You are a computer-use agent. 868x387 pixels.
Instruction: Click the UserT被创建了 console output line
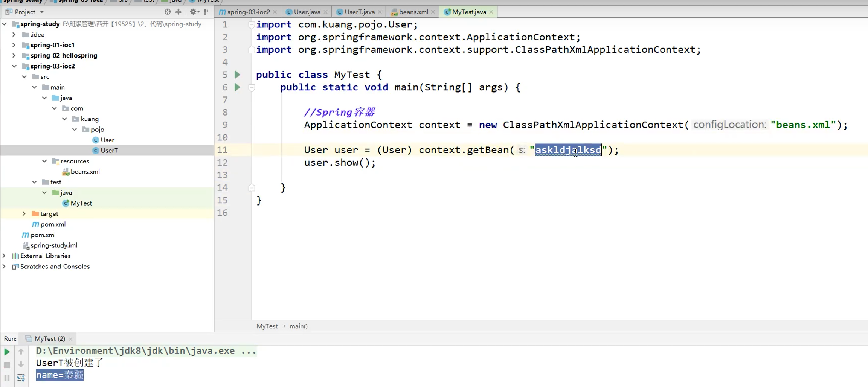coord(70,363)
